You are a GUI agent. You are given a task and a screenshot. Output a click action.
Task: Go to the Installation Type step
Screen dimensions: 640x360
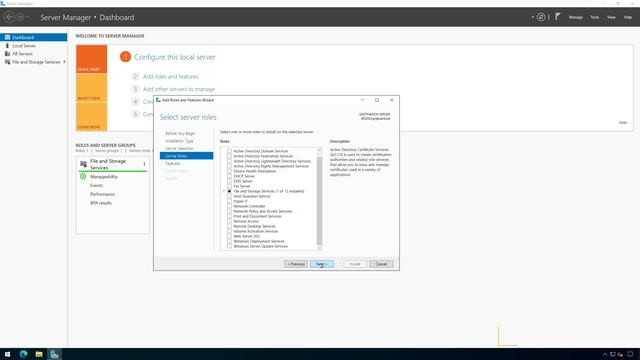coord(179,141)
